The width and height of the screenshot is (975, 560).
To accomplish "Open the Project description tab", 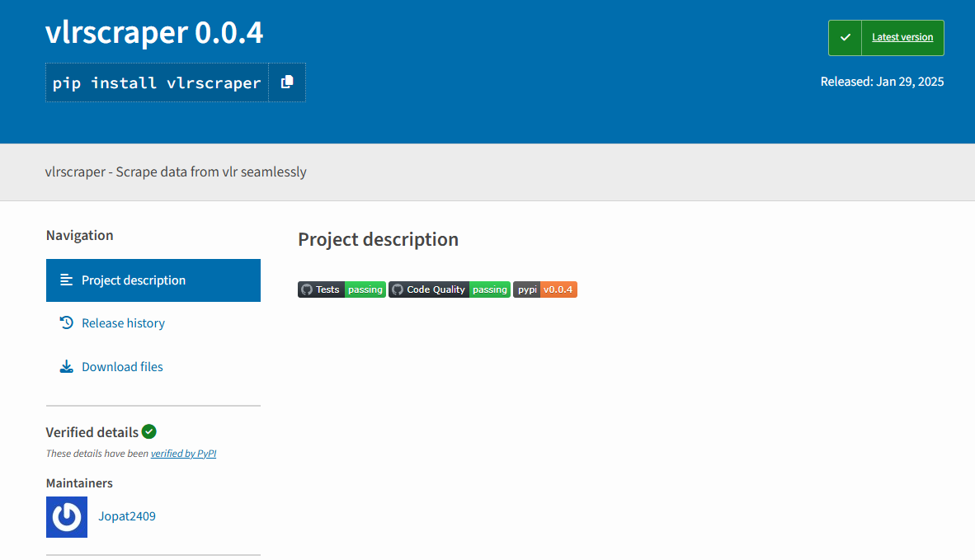I will click(153, 280).
